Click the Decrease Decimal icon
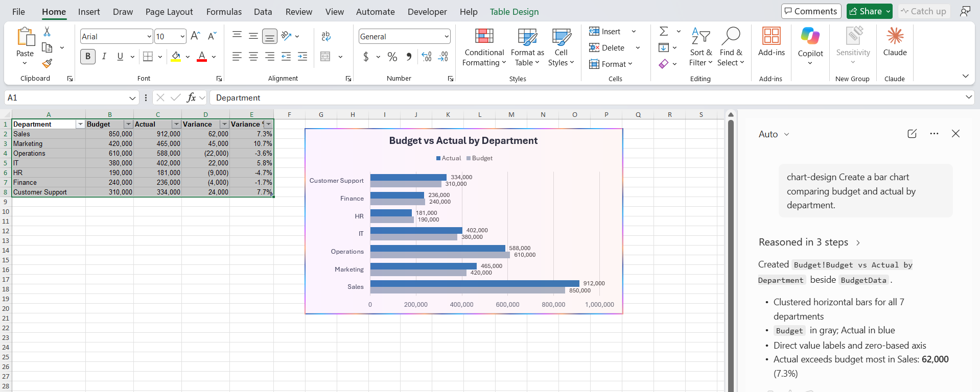 point(444,57)
